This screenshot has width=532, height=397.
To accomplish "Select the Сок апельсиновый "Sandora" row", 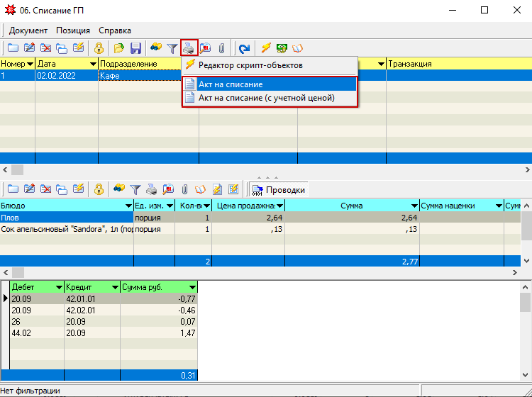I will coord(260,229).
